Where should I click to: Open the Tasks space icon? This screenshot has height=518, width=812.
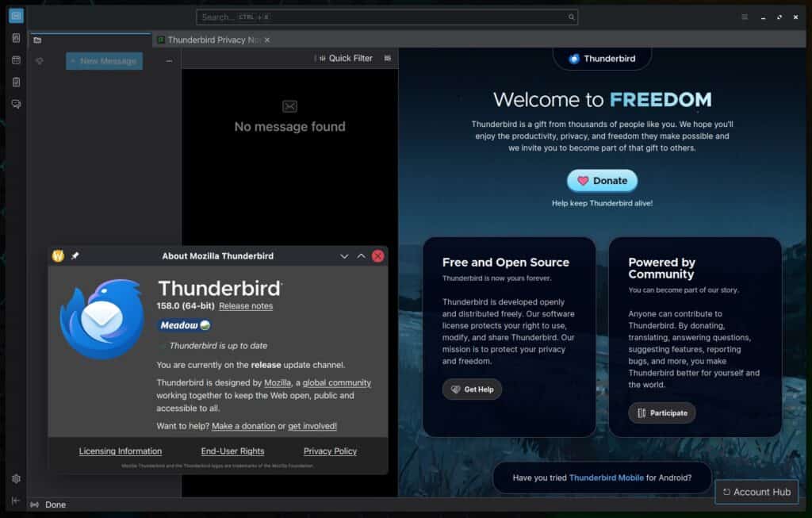click(x=16, y=82)
